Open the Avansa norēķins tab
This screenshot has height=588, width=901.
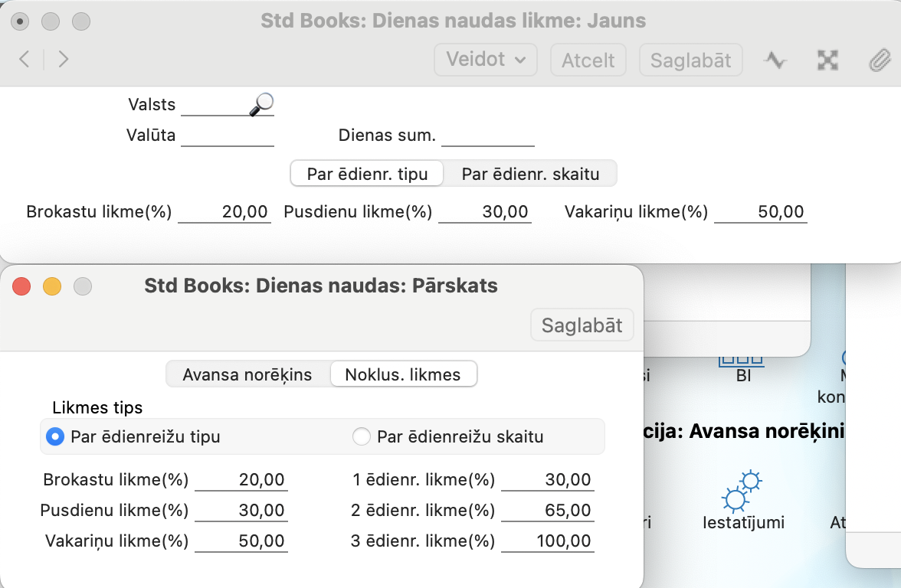(247, 374)
